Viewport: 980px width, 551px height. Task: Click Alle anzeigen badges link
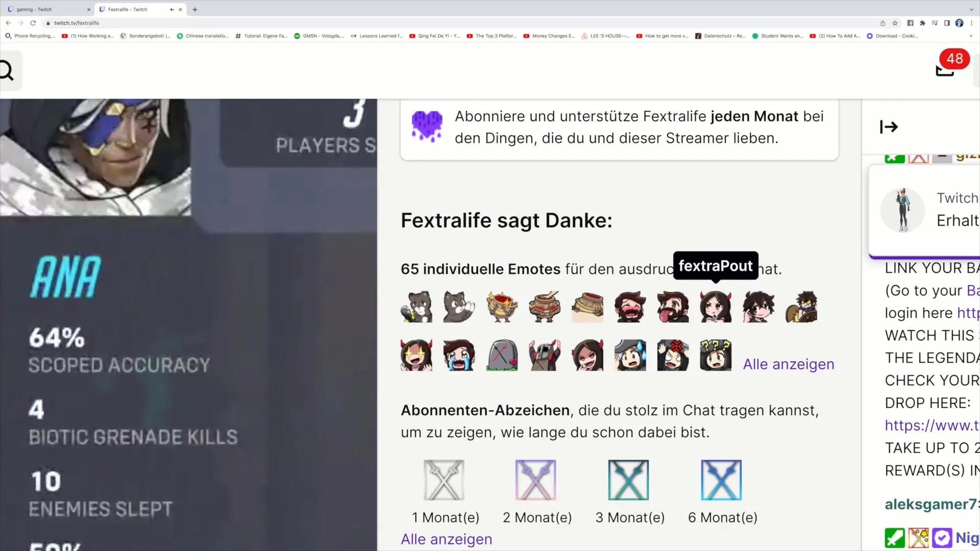tap(447, 538)
